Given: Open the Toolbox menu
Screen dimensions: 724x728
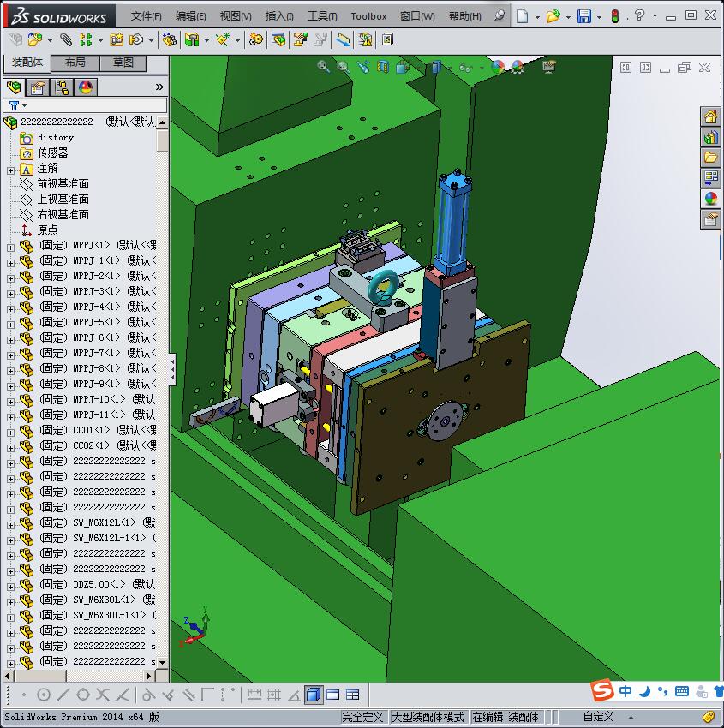Looking at the screenshot, I should tap(368, 16).
